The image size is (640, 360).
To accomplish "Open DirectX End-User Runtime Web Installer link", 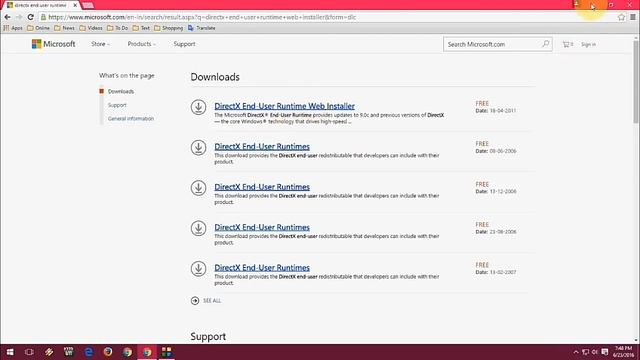I will (284, 106).
